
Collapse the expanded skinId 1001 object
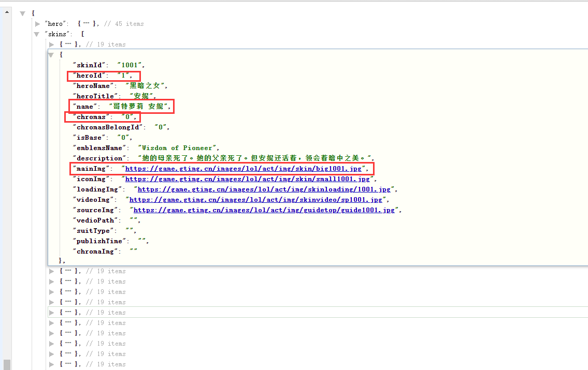click(x=51, y=55)
